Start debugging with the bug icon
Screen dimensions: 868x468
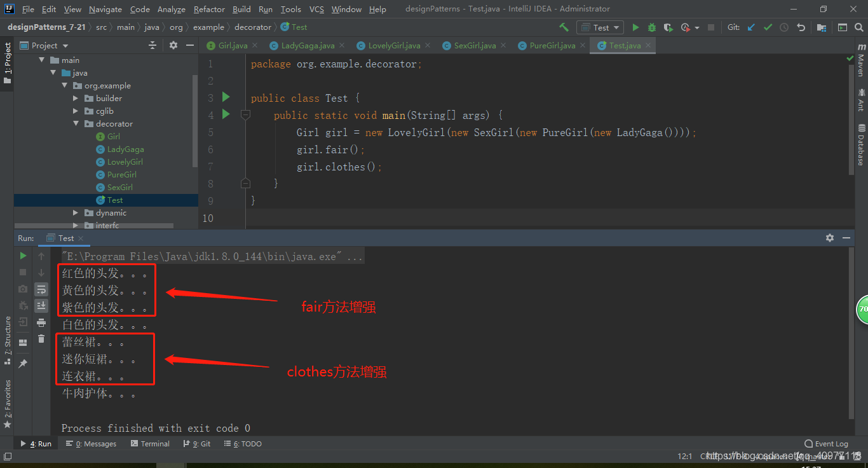[x=652, y=27]
